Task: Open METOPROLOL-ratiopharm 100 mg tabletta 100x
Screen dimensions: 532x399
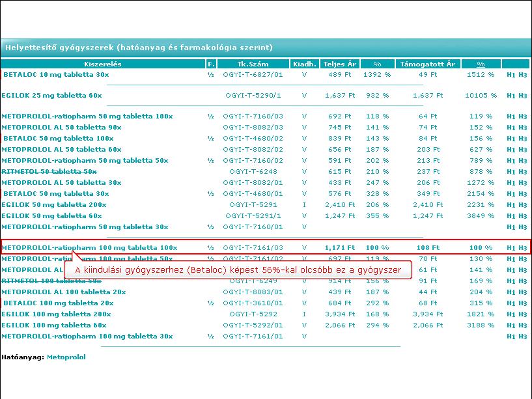Action: (89, 248)
